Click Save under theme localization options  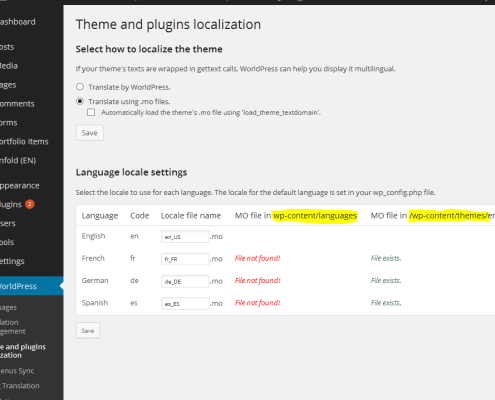(x=89, y=133)
